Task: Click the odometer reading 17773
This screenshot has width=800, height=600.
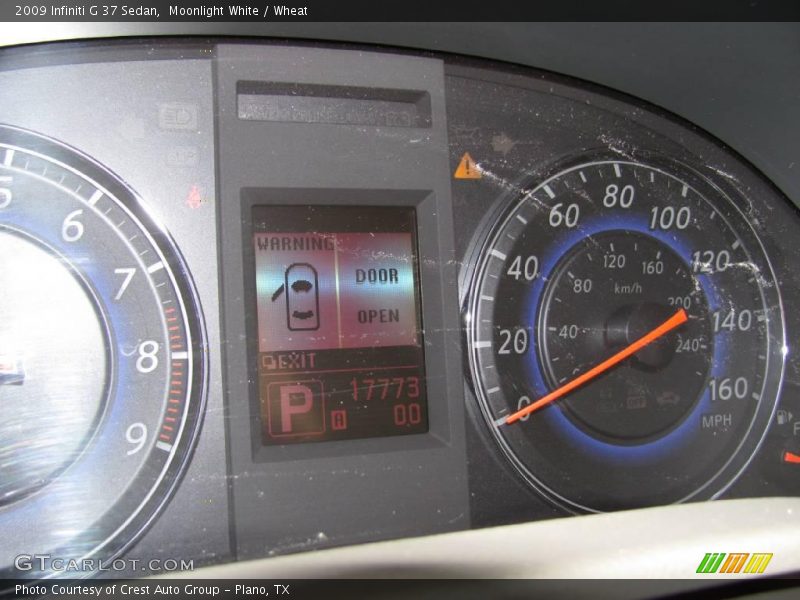Action: 385,389
